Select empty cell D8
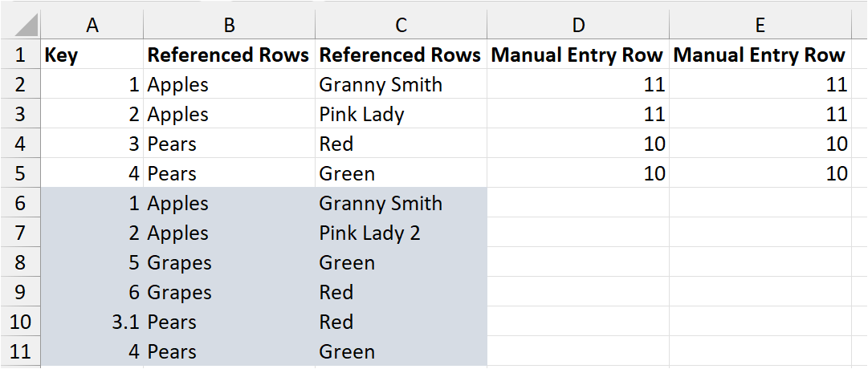 pos(578,263)
